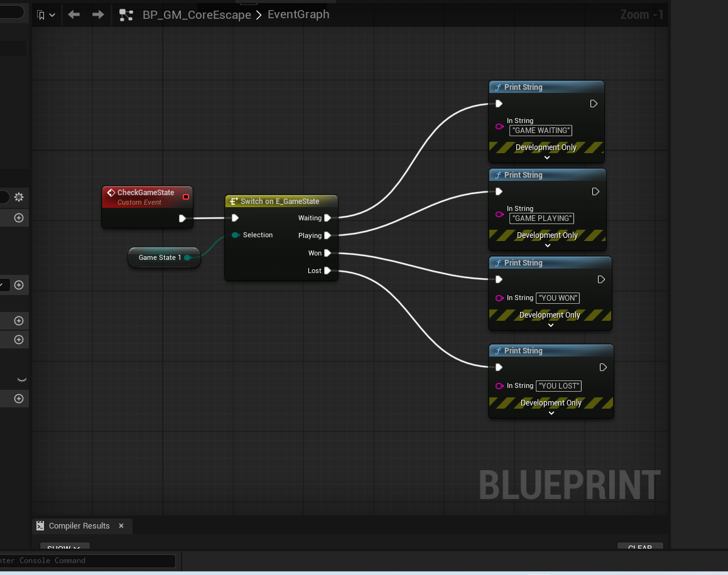This screenshot has width=728, height=575.
Task: Click the Game State 1 teal output pin
Action: (188, 257)
